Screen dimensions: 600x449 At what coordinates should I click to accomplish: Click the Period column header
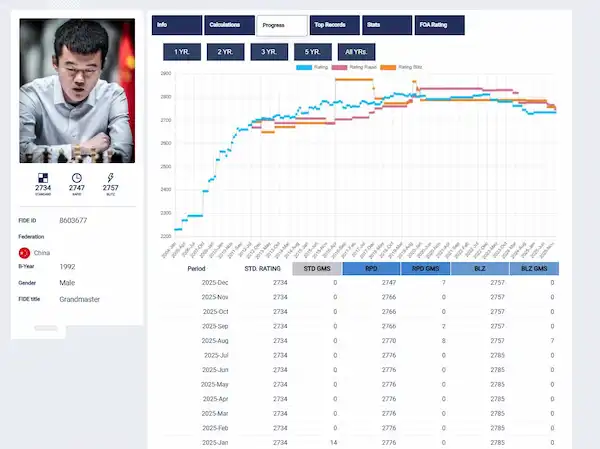[x=196, y=269]
